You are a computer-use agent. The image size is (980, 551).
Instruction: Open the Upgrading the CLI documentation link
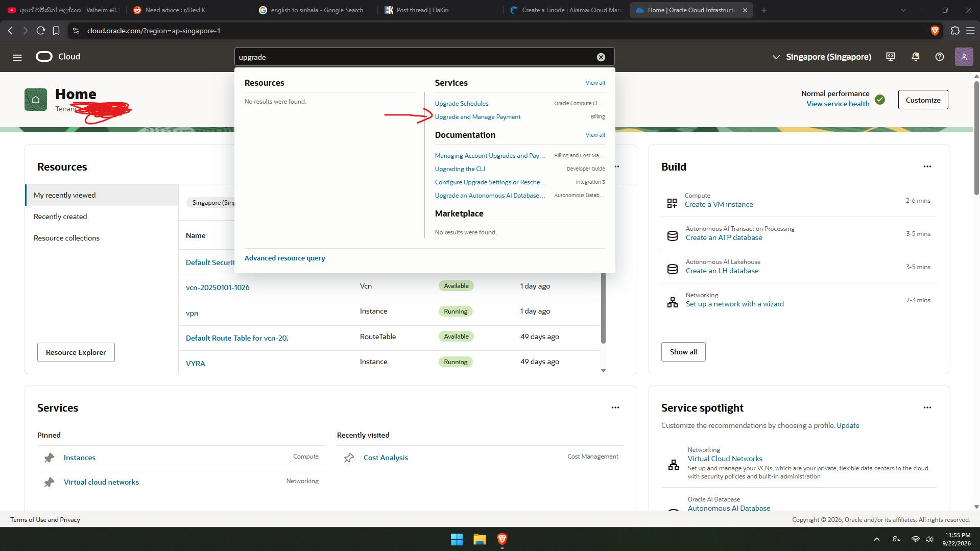tap(460, 169)
